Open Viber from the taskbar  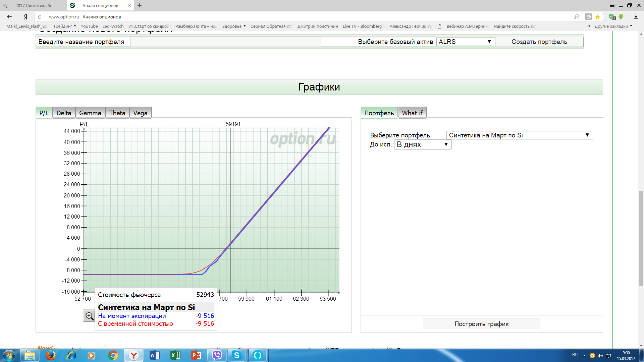(217, 355)
